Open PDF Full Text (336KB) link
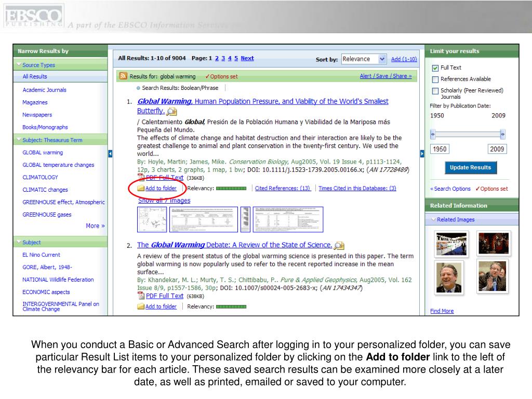This screenshot has height=399, width=532. point(165,178)
